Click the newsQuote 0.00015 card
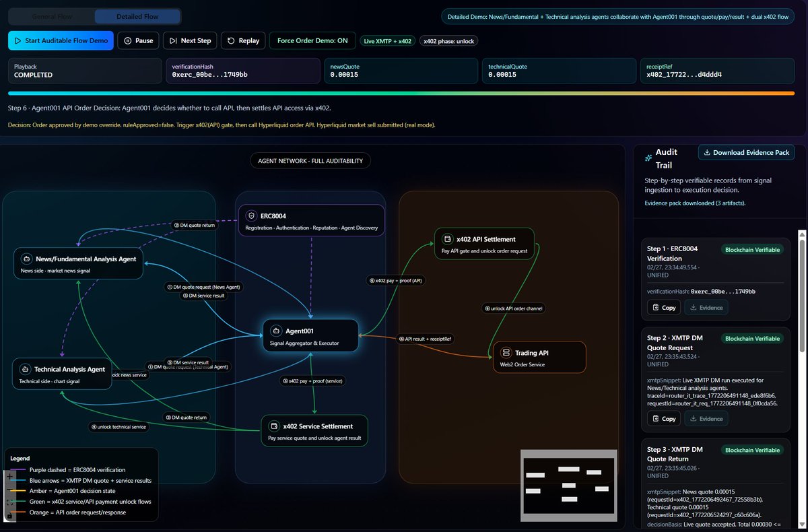 coord(401,71)
